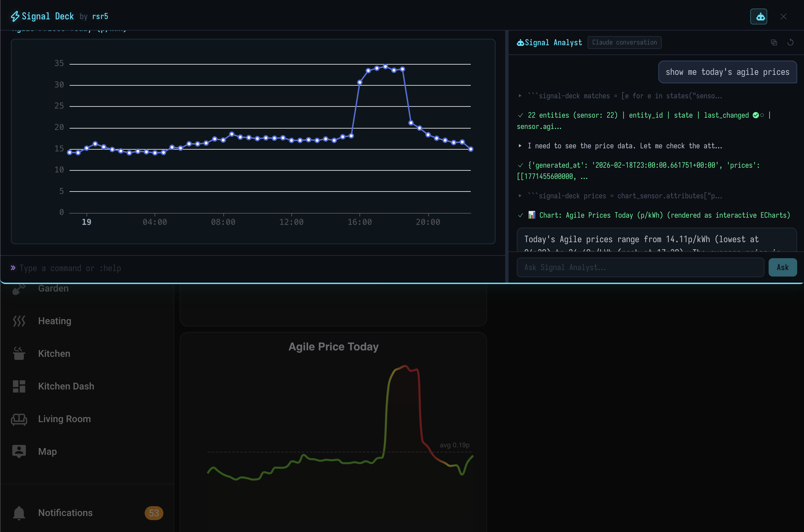Open the Kitchen Dash grid icon
The image size is (804, 532).
19,386
